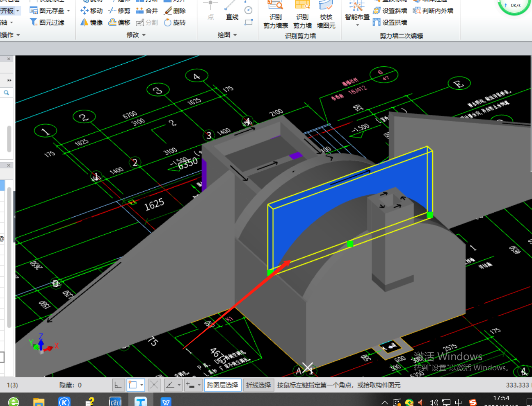Select the 修剪 (Trim) tool
The height and width of the screenshot is (406, 532).
[x=119, y=11]
